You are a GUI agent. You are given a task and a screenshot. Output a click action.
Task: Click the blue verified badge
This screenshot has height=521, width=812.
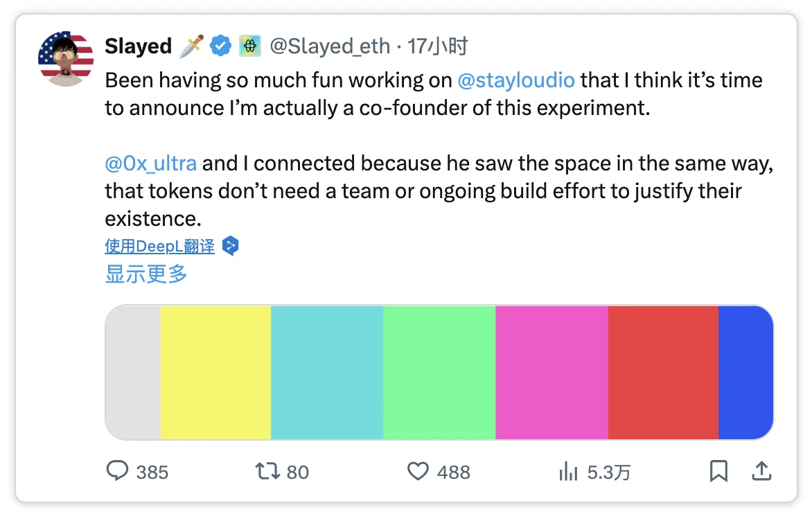coord(221,46)
